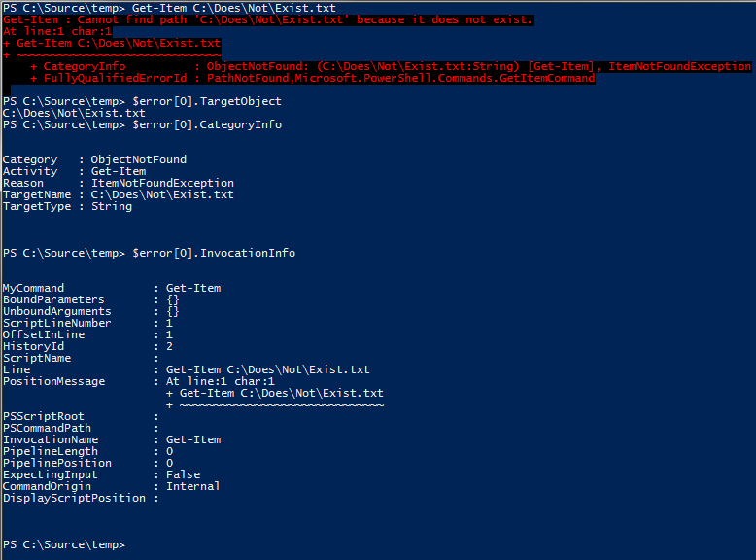Viewport: 756px width, 560px height.
Task: Click the MyCommand property label
Action: coord(34,288)
